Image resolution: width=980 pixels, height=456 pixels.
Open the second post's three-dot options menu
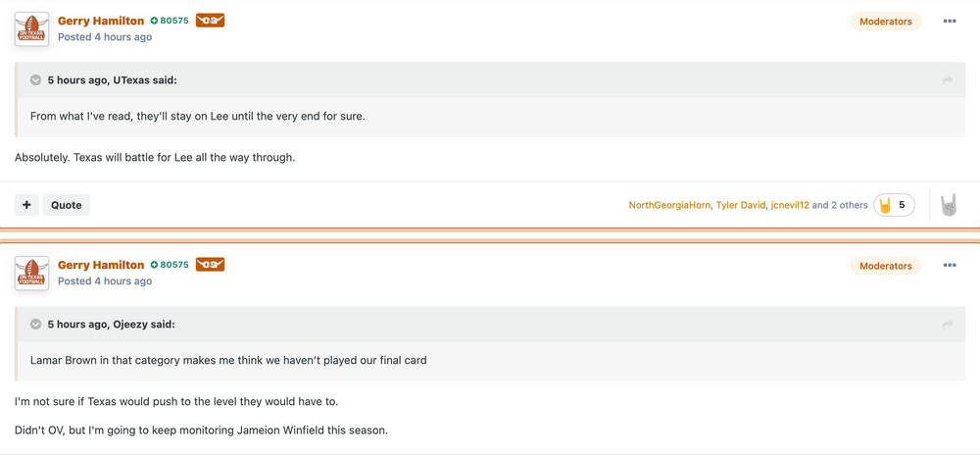(x=949, y=266)
